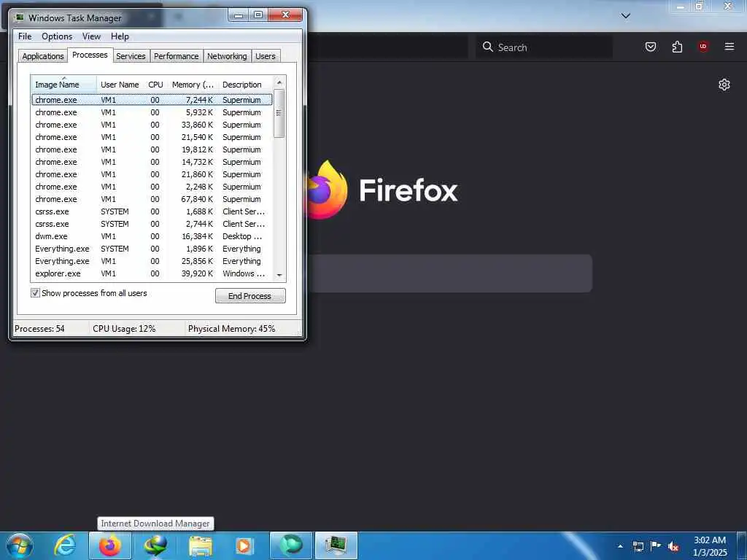Sort by Memory column header

coord(193,85)
